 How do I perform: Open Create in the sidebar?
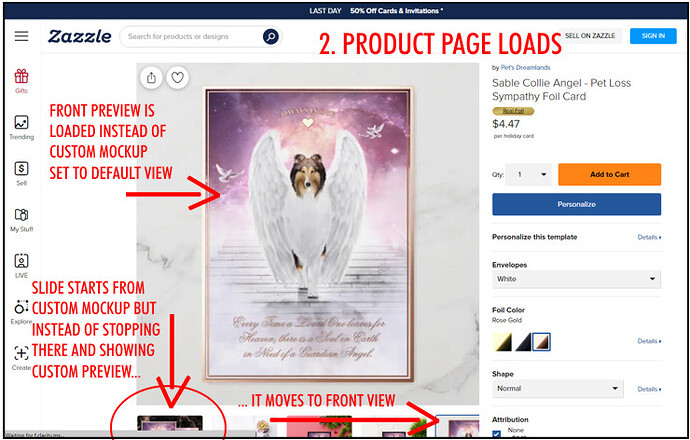(x=21, y=358)
